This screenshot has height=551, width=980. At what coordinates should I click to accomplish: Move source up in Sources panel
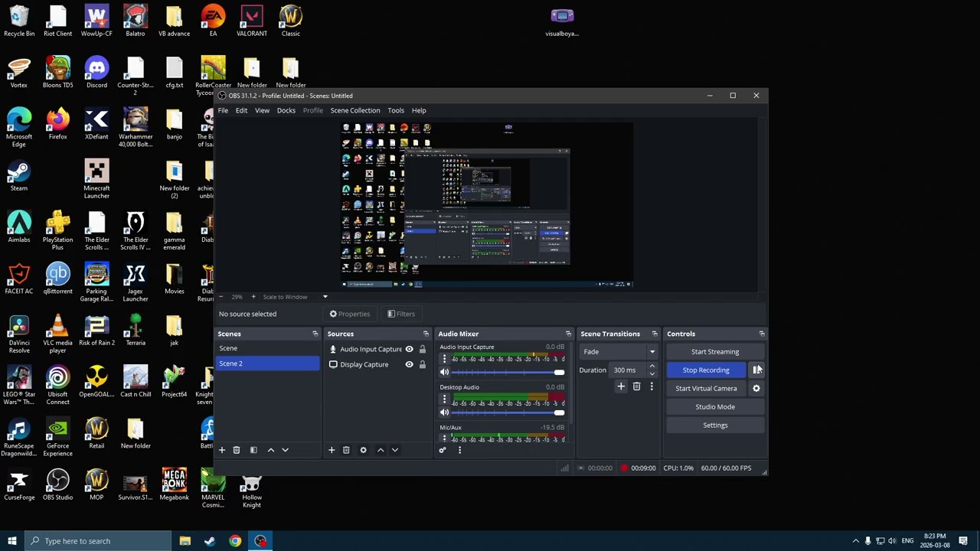[381, 450]
